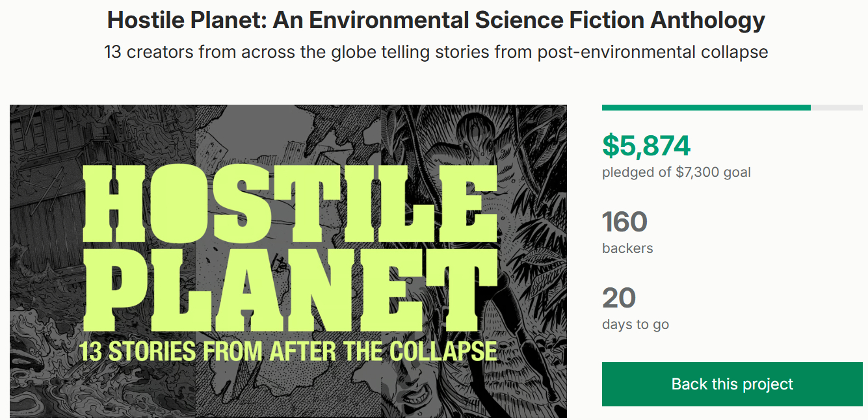Click the days to go label
Viewport: 868px width, 420px height.
635,324
